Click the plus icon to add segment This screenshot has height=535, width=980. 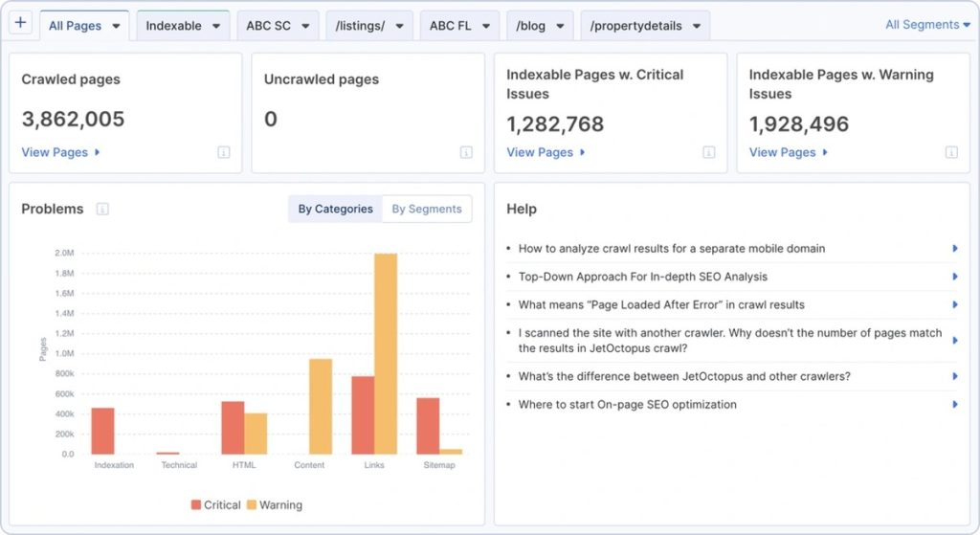[21, 25]
